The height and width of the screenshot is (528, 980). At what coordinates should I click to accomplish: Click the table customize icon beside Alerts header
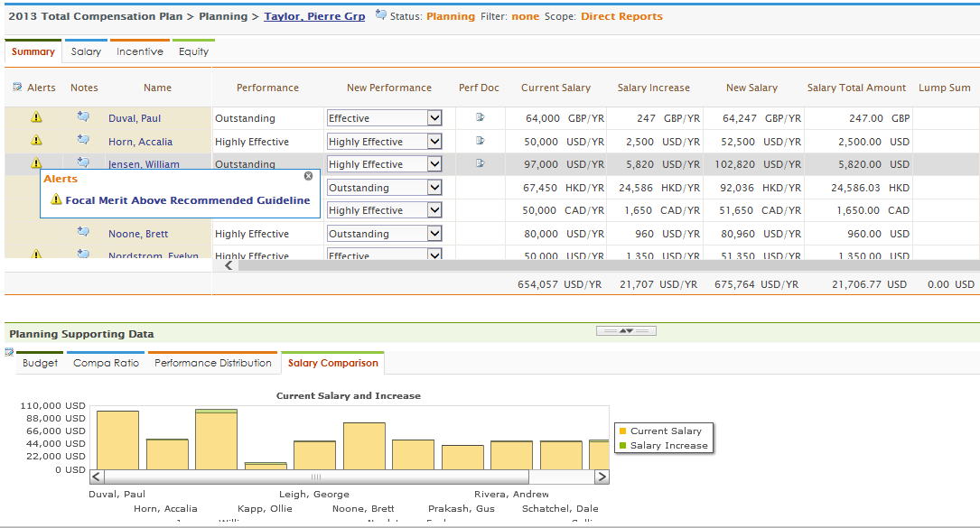tap(17, 88)
